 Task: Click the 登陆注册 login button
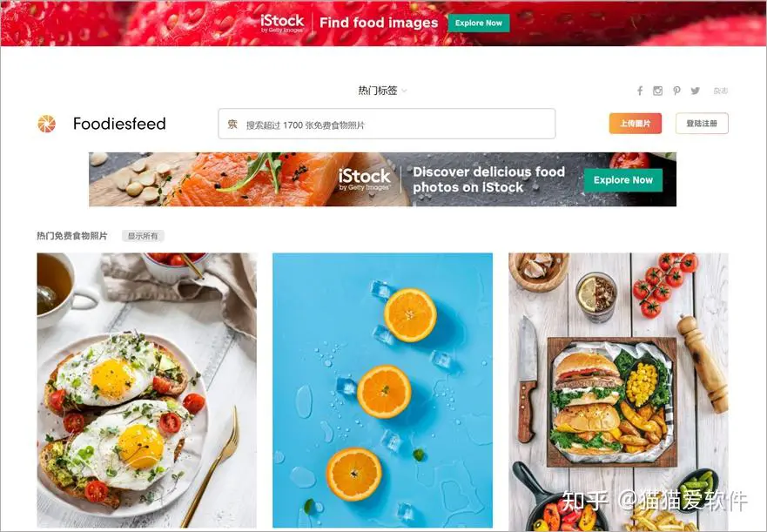click(x=702, y=124)
